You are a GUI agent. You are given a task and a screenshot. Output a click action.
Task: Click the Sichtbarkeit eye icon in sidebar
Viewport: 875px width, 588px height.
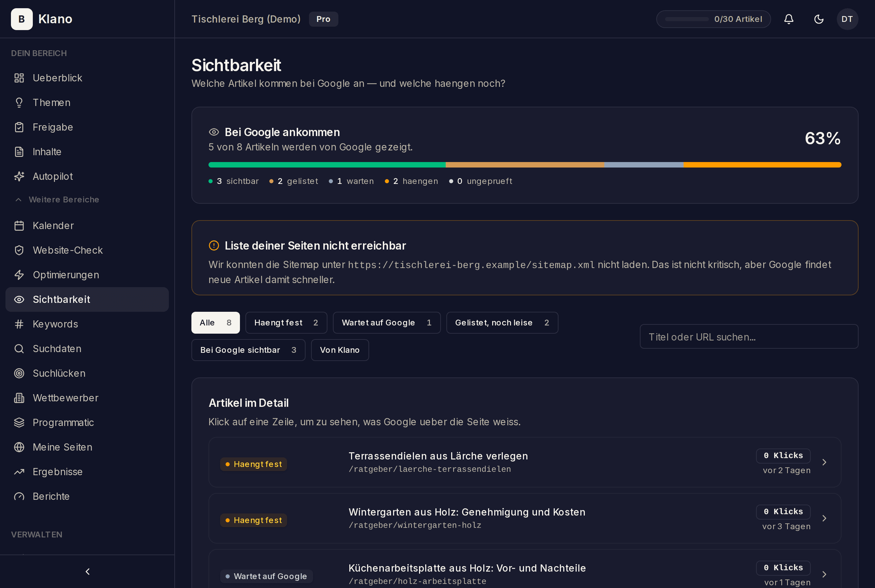point(19,299)
